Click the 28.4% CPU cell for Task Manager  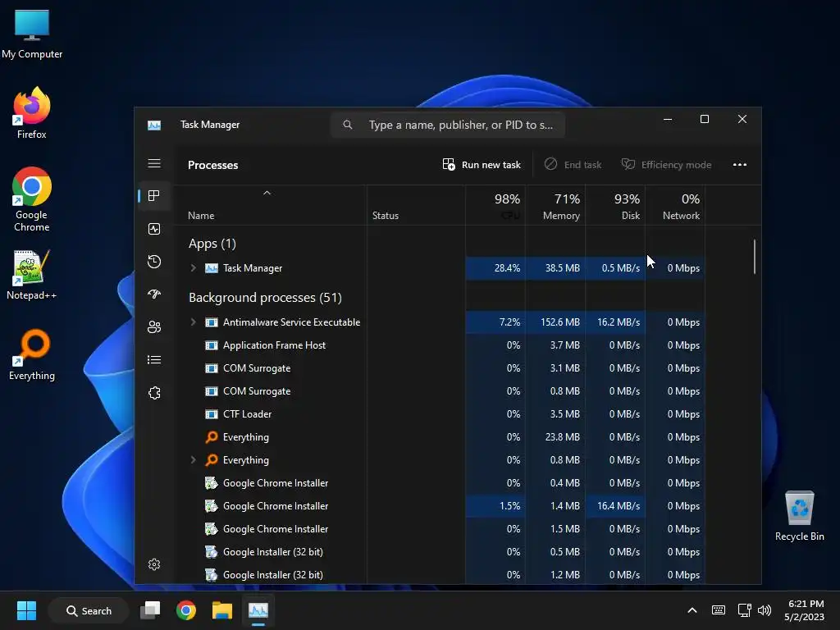(x=495, y=268)
